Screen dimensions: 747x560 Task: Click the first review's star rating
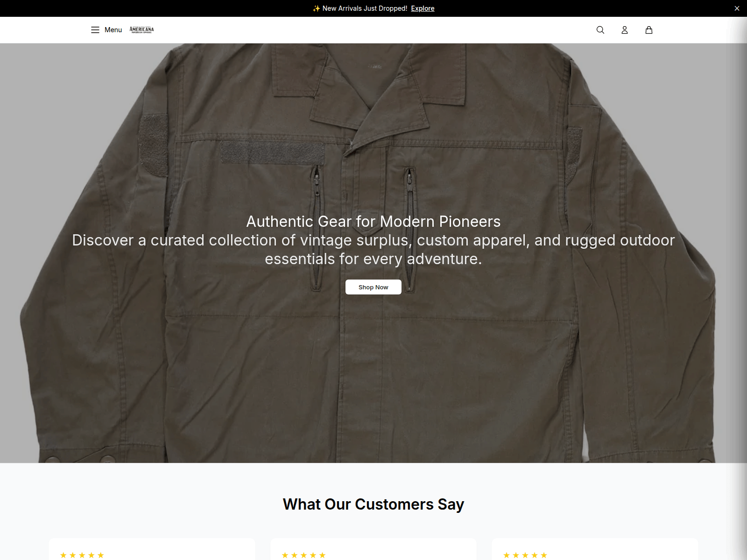[82, 555]
